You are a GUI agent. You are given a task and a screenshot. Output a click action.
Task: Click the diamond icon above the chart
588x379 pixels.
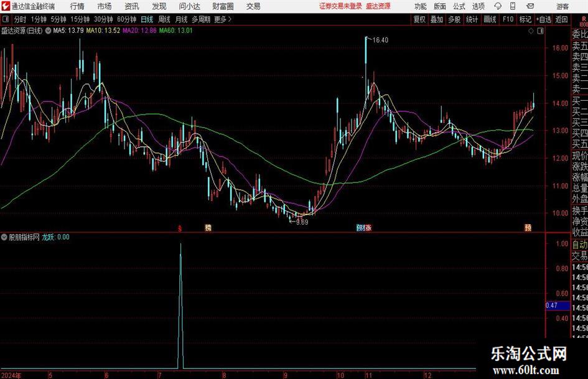(x=531, y=31)
